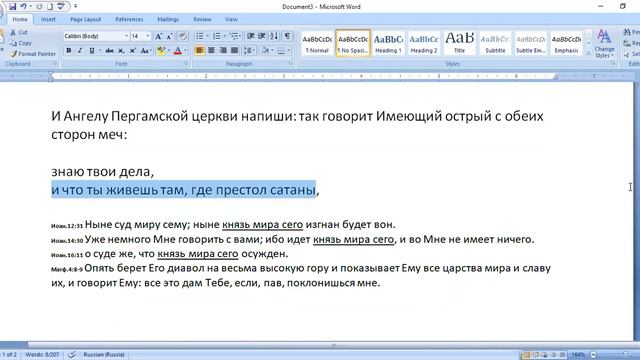Screen dimensions: 640x360
Task: Toggle underline formatting
Action: (92, 51)
